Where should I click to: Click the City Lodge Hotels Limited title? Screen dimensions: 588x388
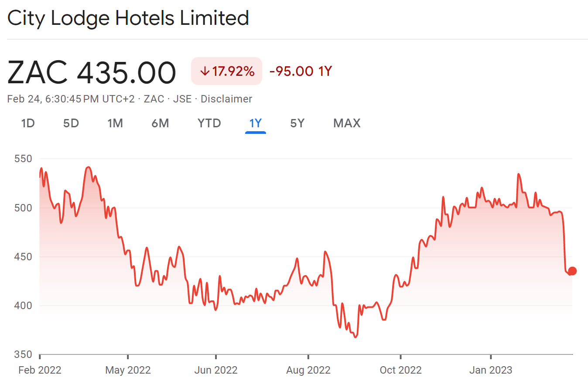[x=128, y=18]
